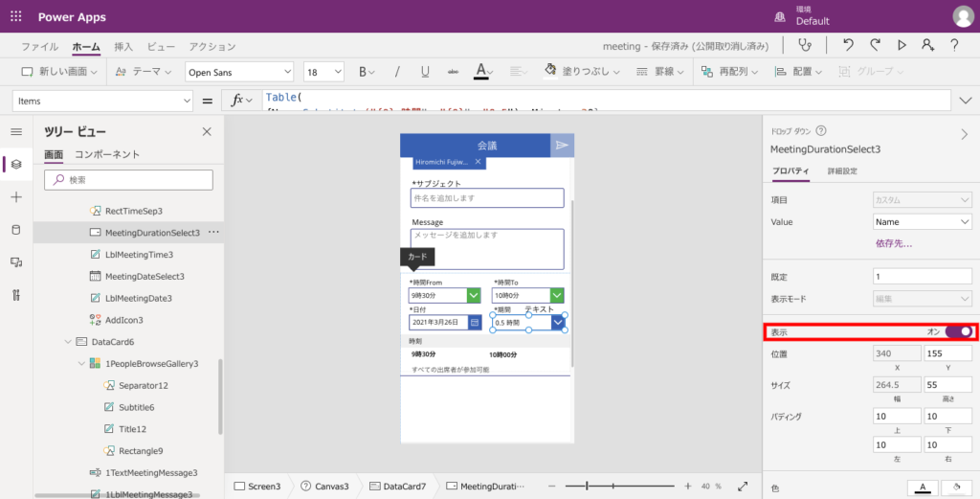Toggle strikethrough formatting
Image resolution: width=980 pixels, height=499 pixels.
[453, 72]
